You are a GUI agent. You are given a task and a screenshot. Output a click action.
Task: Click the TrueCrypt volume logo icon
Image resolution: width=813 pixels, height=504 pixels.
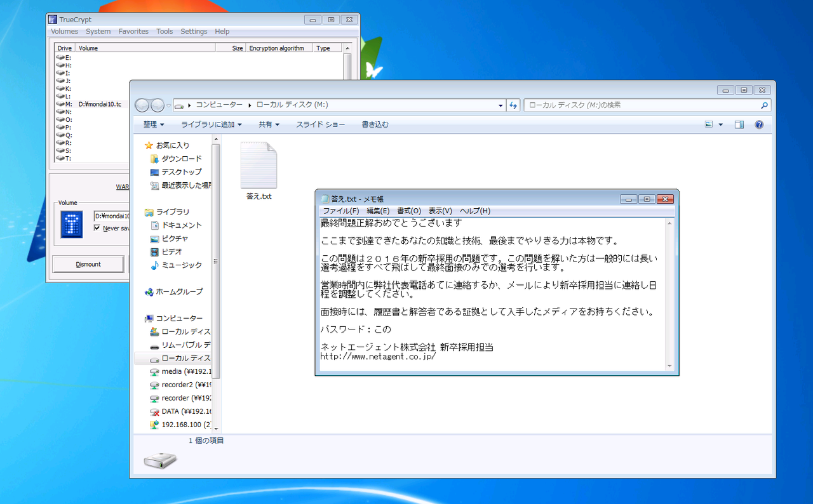click(x=72, y=225)
